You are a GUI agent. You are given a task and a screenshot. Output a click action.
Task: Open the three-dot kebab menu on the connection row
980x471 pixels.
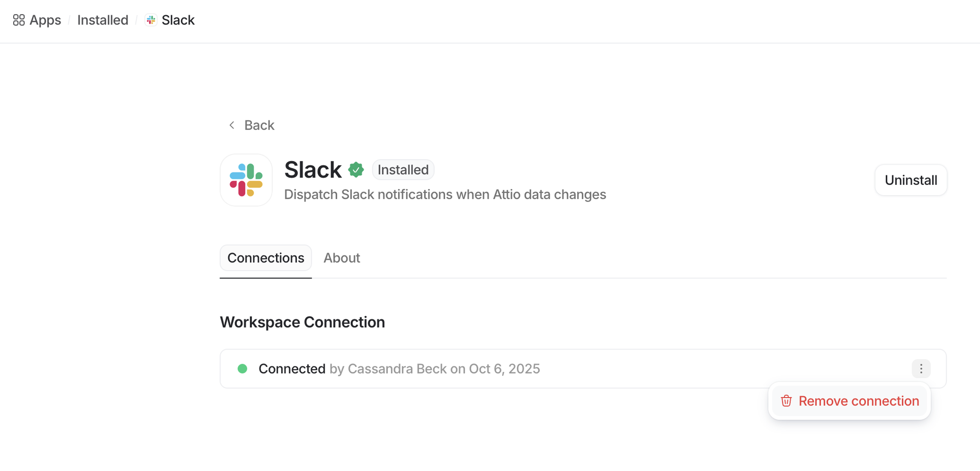pyautogui.click(x=921, y=368)
